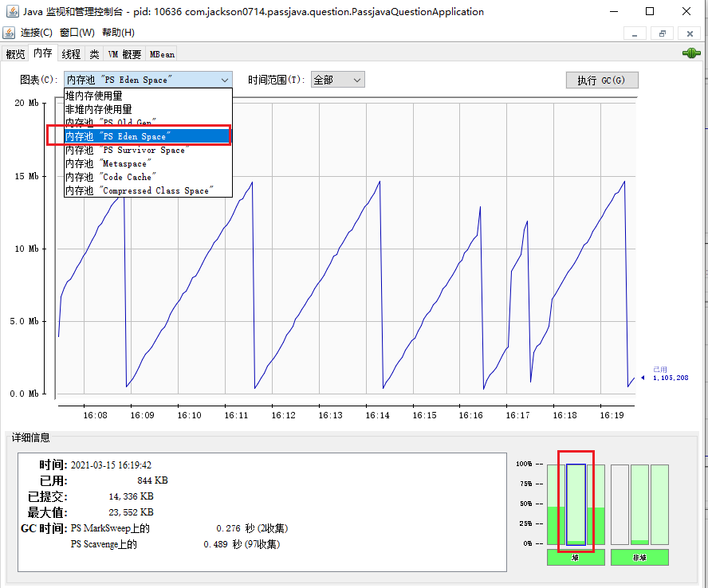Pick 内存池 "Metaspace" from the list

pyautogui.click(x=108, y=163)
